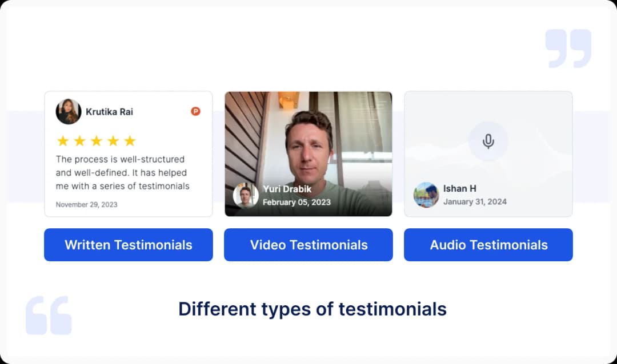Click the Different types of testimonials heading

click(x=312, y=309)
